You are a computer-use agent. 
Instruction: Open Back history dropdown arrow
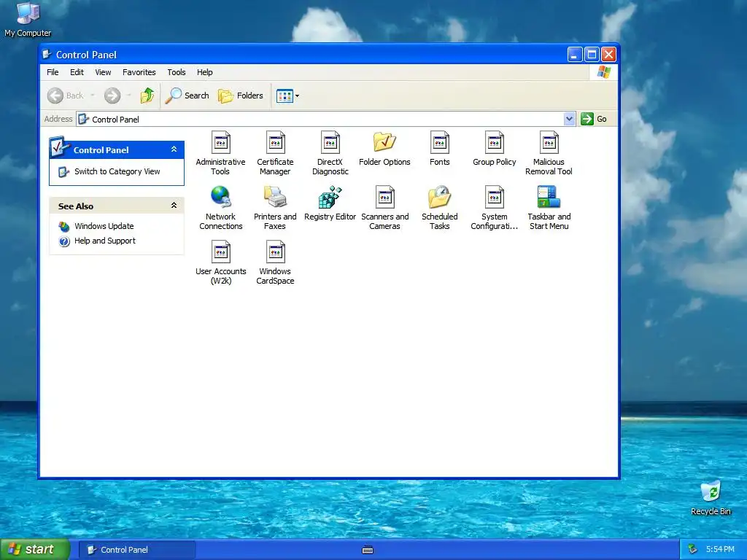click(x=93, y=96)
